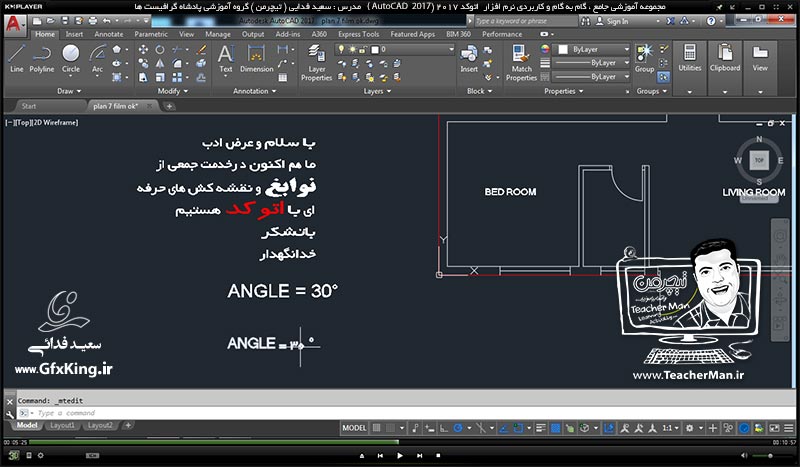
Task: Toggle layer 0 freeze sun icon
Action: [352, 50]
